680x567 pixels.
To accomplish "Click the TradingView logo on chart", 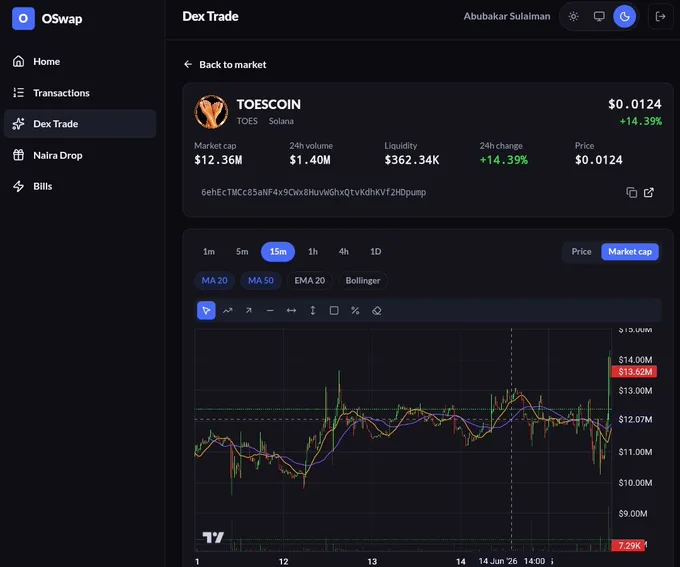I will 213,538.
